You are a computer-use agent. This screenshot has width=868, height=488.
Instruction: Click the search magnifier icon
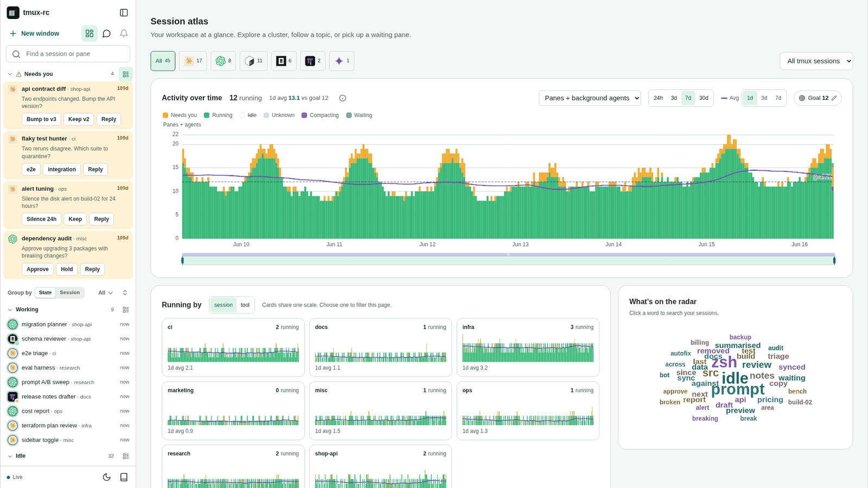16,54
